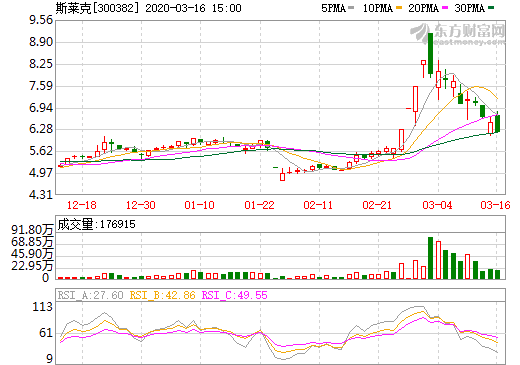Viewport: 520px width, 365px height.
Task: Click the 5PMA gray legend swatch
Action: (351, 7)
